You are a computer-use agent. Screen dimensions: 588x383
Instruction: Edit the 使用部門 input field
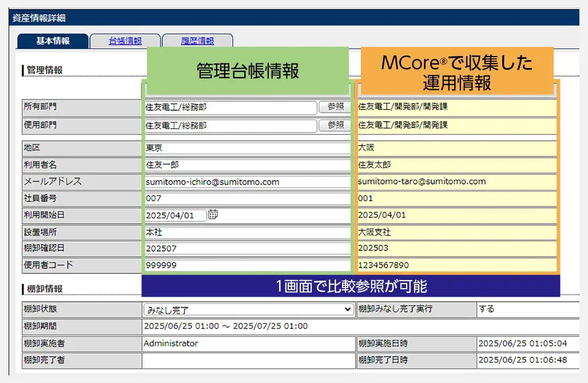(231, 126)
